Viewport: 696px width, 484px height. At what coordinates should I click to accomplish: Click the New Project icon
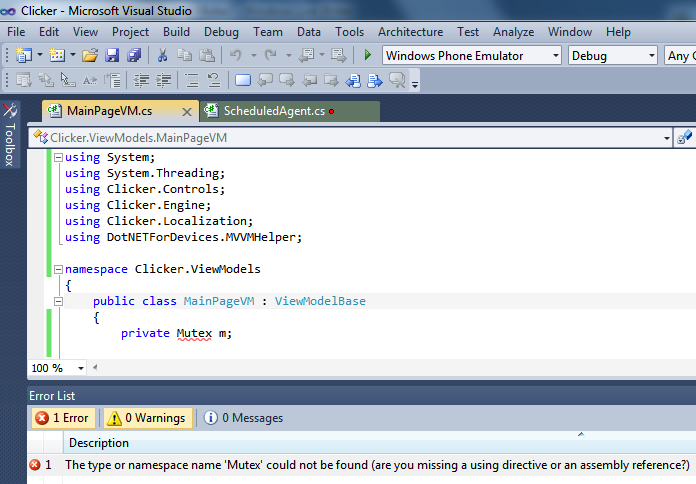pyautogui.click(x=22, y=55)
